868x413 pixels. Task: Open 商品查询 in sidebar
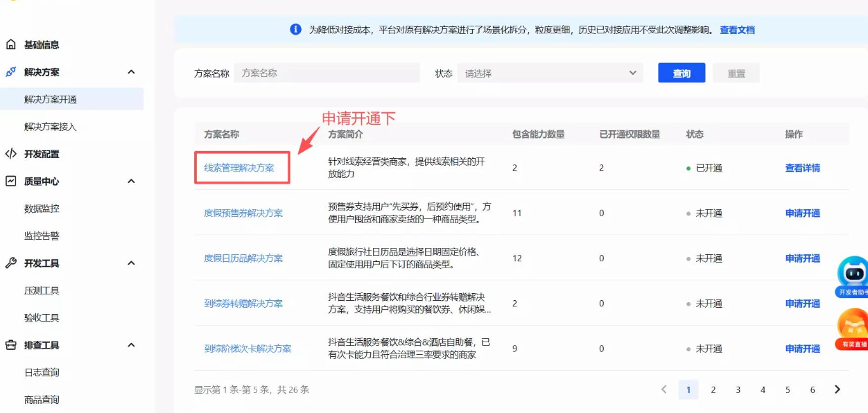(x=42, y=399)
